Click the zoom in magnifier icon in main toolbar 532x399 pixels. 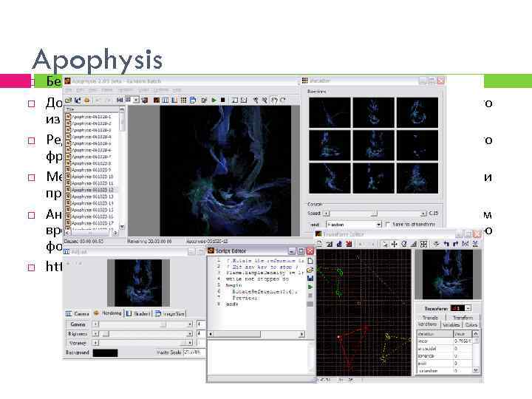click(x=255, y=100)
